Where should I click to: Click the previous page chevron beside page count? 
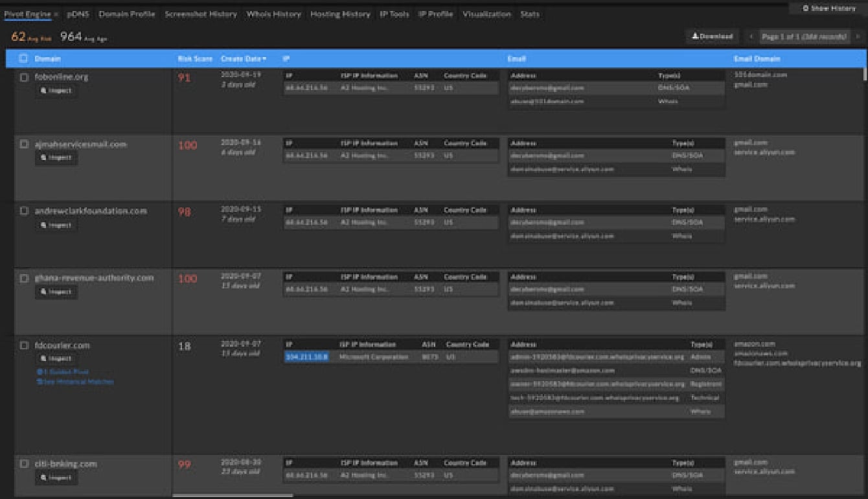pos(750,36)
